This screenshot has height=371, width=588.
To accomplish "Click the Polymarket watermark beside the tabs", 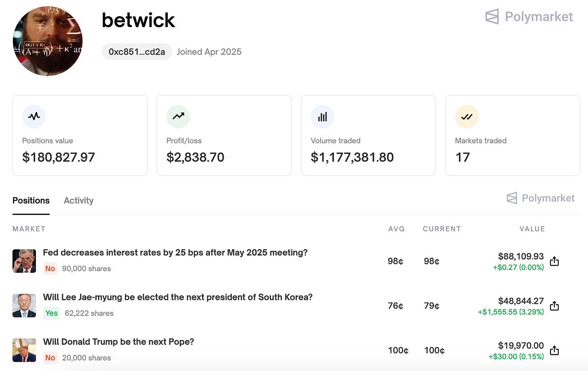I will click(x=540, y=198).
